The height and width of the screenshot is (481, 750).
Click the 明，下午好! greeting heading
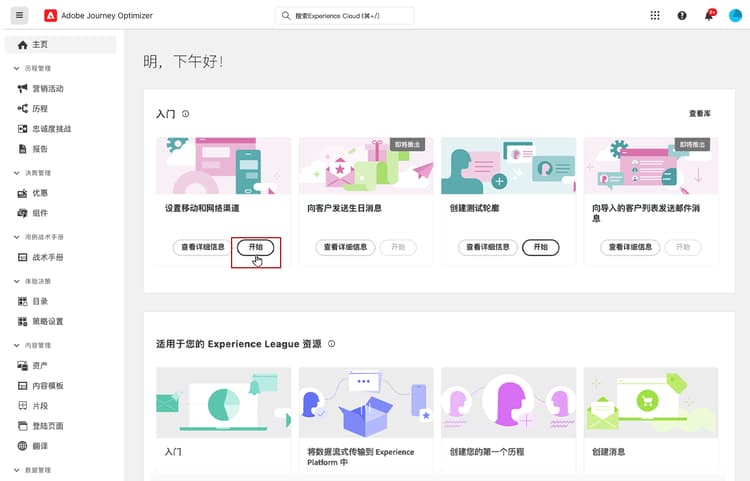[x=183, y=62]
